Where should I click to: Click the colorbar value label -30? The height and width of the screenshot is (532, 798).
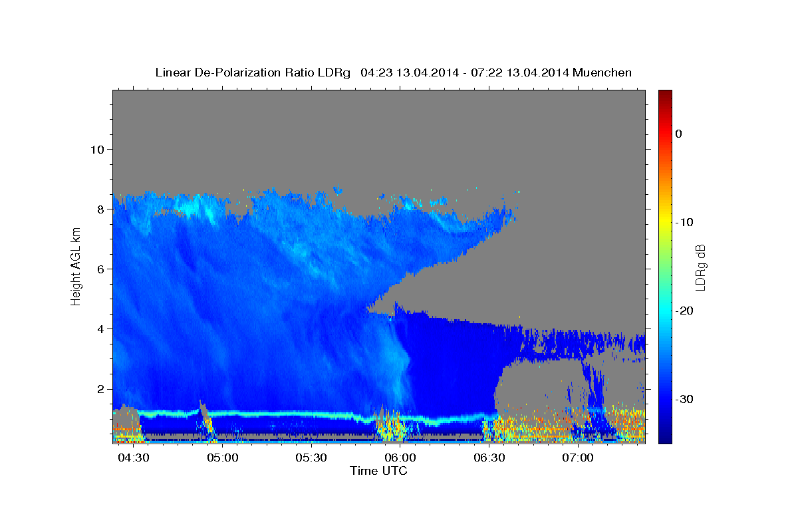click(x=684, y=399)
